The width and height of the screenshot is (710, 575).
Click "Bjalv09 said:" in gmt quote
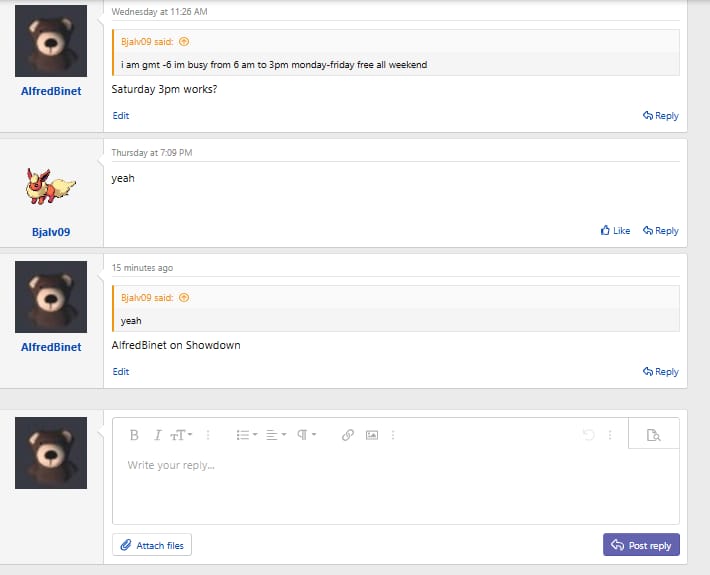pos(147,42)
